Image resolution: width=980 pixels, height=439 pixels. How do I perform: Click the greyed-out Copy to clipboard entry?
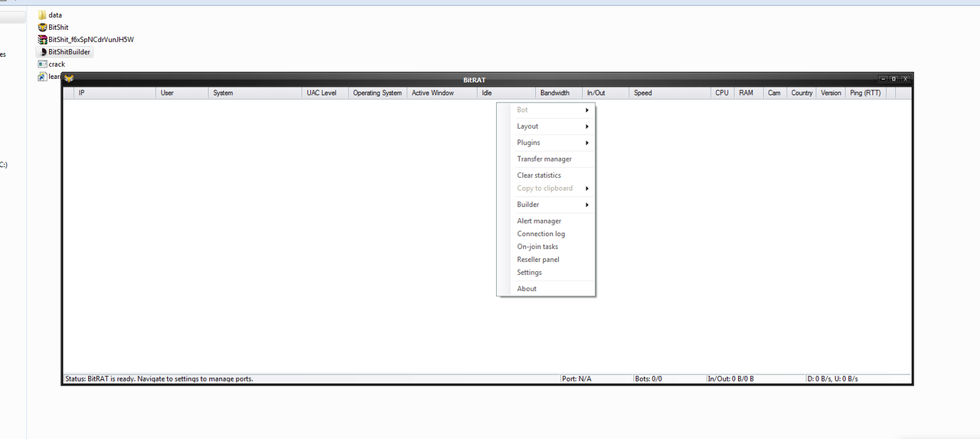pyautogui.click(x=546, y=188)
